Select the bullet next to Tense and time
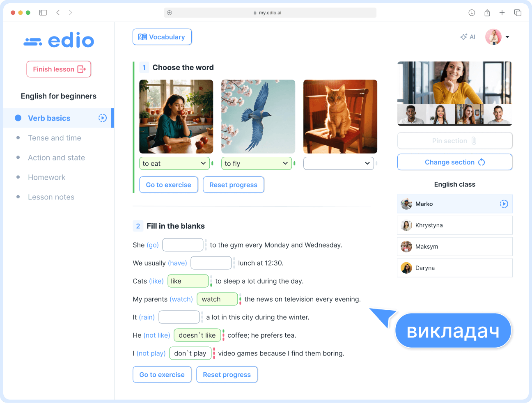 pyautogui.click(x=17, y=138)
